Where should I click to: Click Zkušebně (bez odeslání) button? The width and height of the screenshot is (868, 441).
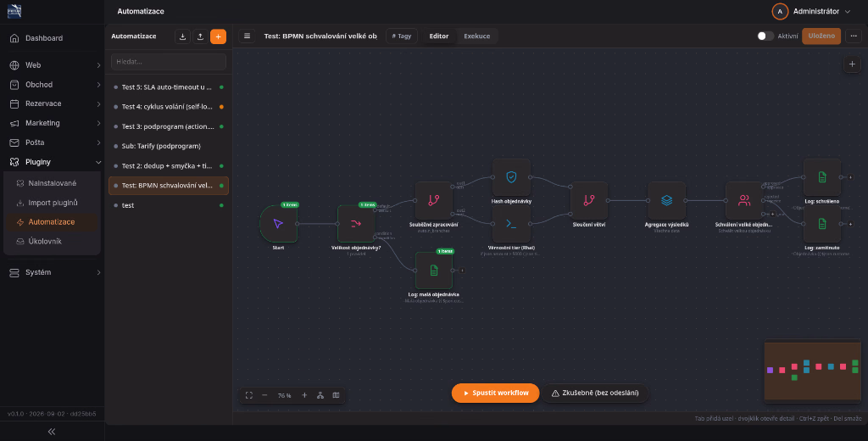click(x=595, y=393)
